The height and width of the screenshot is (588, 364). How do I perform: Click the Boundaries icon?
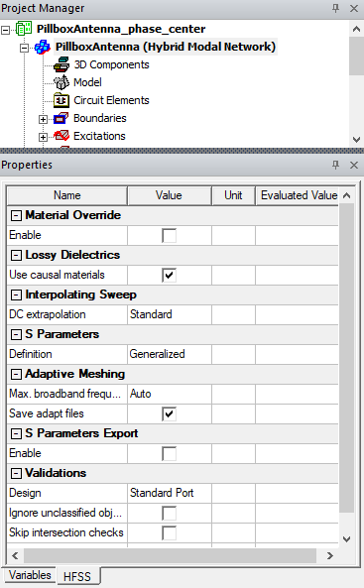click(61, 119)
